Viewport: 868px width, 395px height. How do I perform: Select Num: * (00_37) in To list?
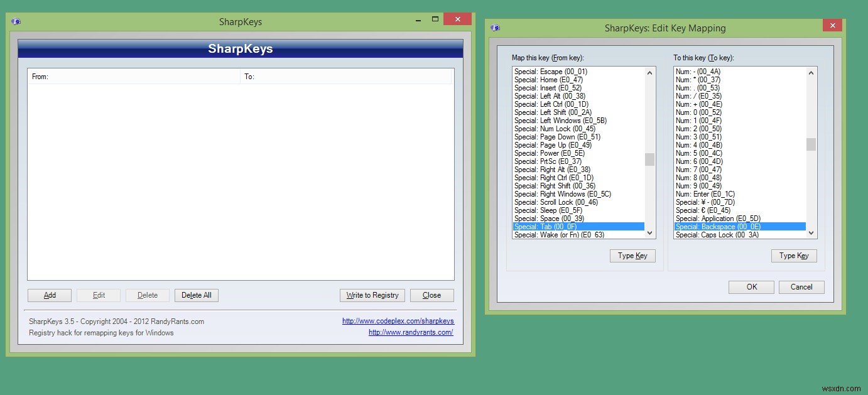[740, 80]
